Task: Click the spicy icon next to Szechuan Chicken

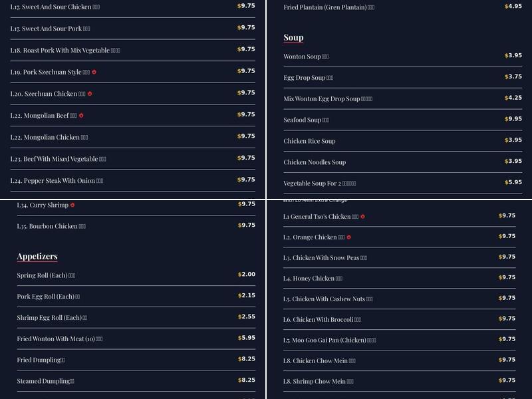Action: [90, 94]
